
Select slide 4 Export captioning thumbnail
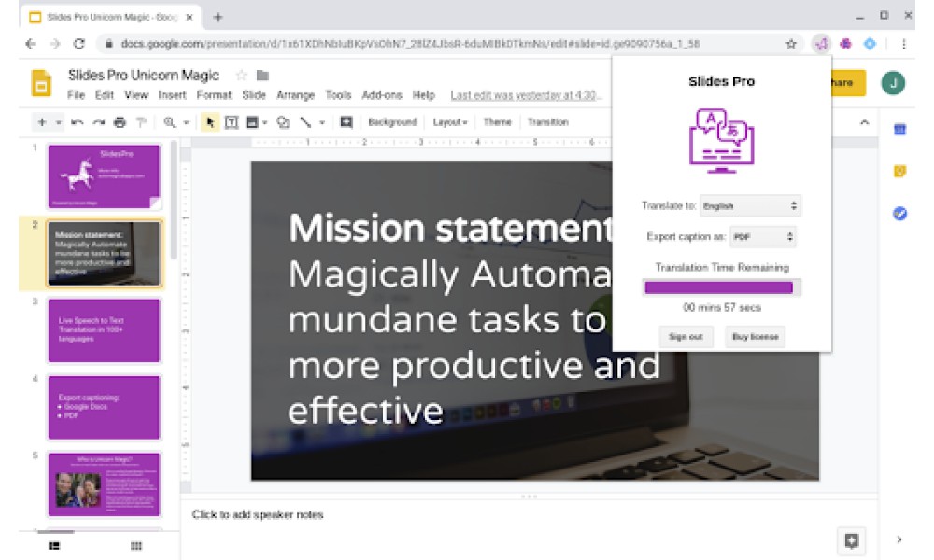tap(104, 408)
